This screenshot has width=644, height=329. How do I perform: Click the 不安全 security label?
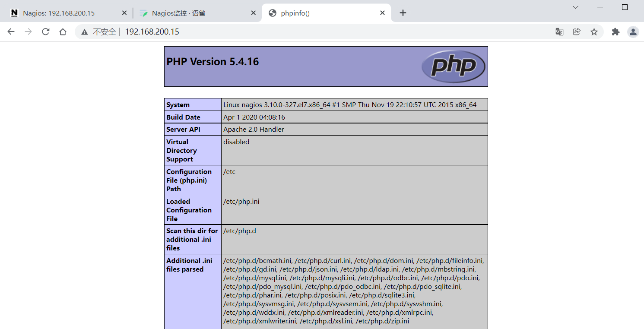click(x=105, y=32)
